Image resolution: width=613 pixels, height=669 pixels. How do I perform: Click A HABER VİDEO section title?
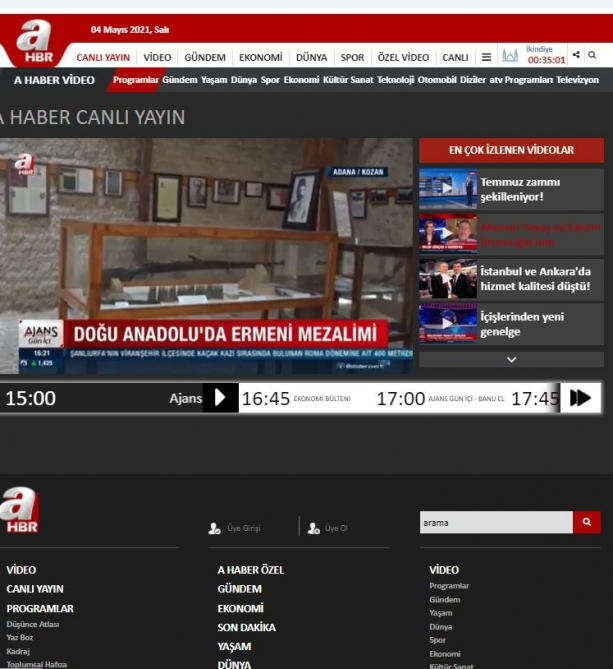[x=54, y=80]
